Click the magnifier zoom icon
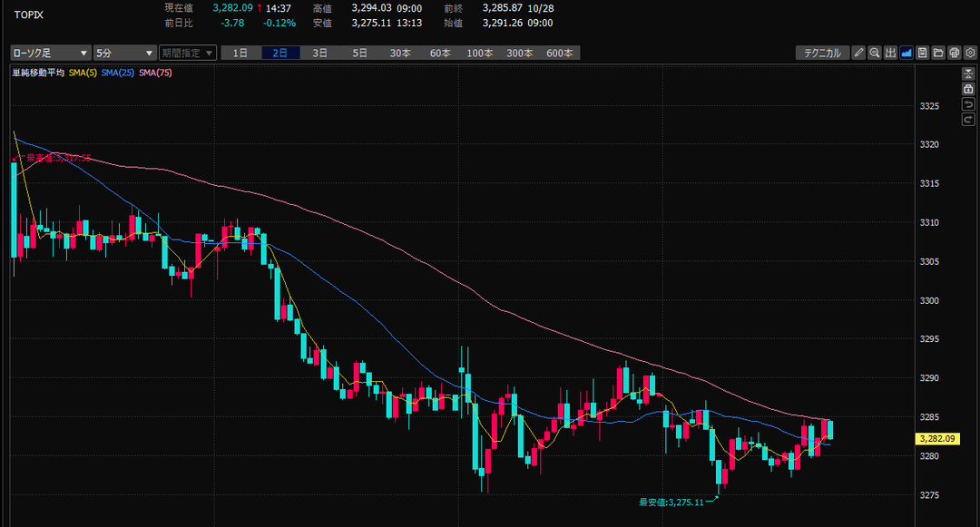This screenshot has width=980, height=527. (x=875, y=53)
